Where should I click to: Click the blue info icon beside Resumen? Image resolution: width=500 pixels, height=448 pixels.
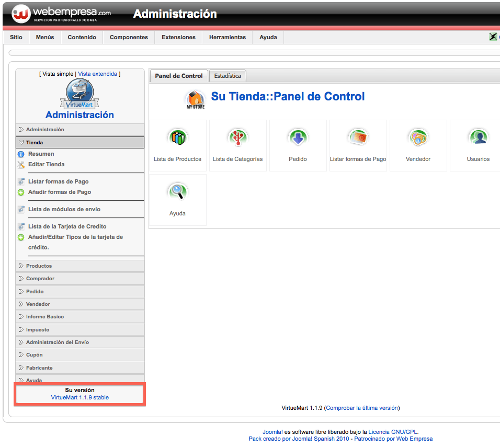coord(21,154)
